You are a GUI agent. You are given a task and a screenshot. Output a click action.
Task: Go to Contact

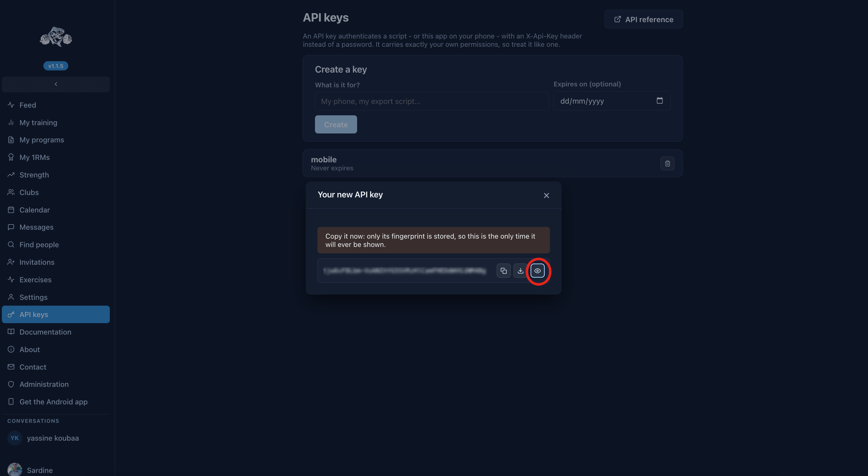click(56, 367)
